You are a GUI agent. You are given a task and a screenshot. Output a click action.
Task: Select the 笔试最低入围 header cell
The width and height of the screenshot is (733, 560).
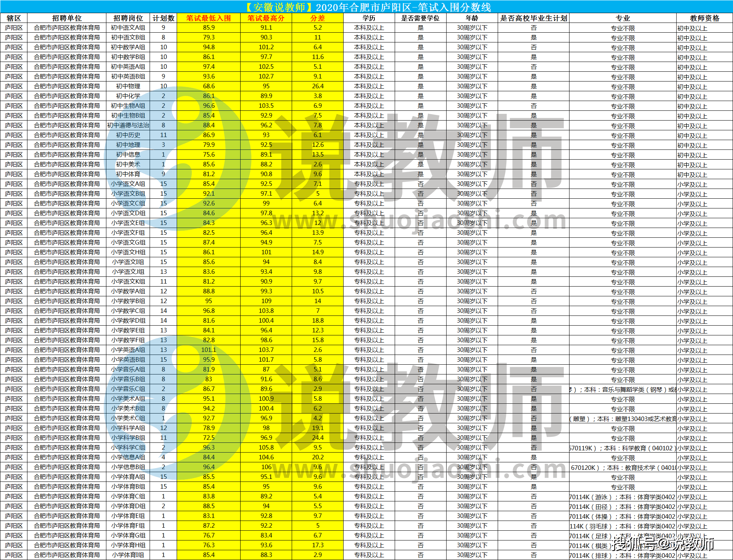[x=209, y=18]
